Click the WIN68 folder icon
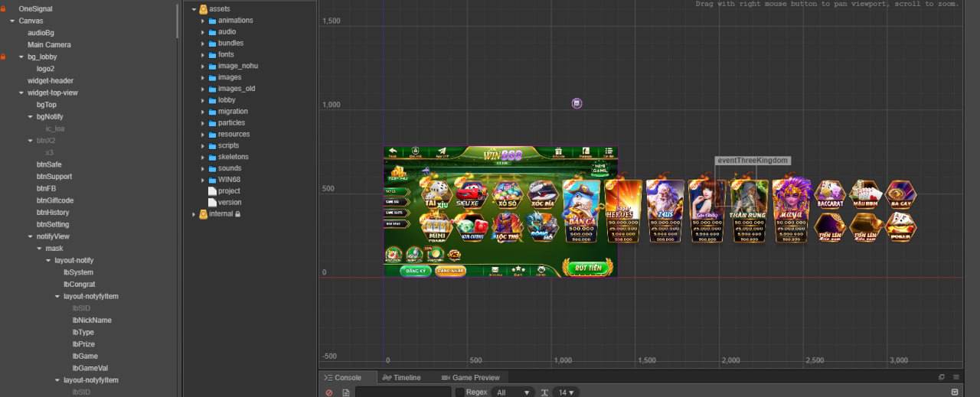Viewport: 980px width, 397px height. click(x=212, y=180)
